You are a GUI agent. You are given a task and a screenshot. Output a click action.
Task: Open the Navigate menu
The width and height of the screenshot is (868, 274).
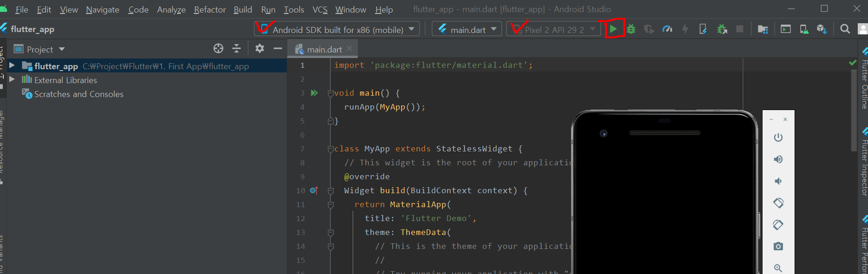103,9
